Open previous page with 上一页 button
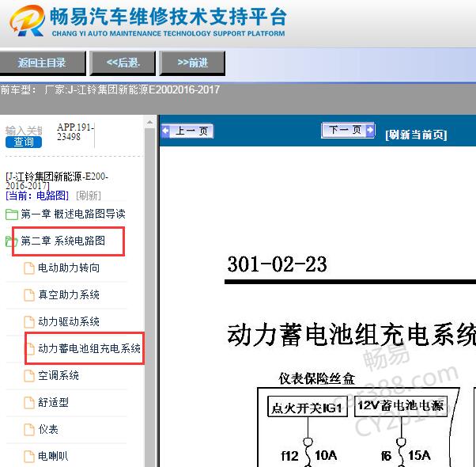The height and width of the screenshot is (467, 476). point(187,131)
